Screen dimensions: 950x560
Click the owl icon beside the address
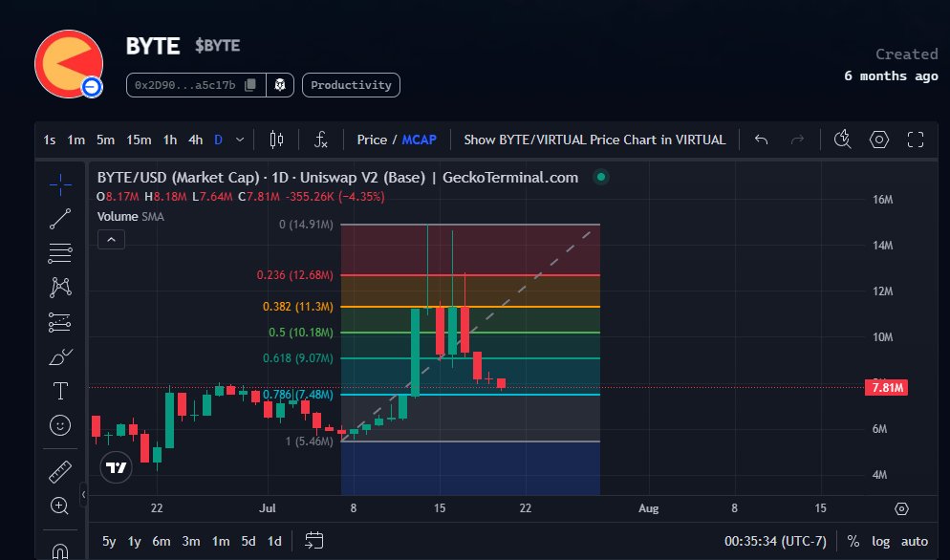click(280, 85)
